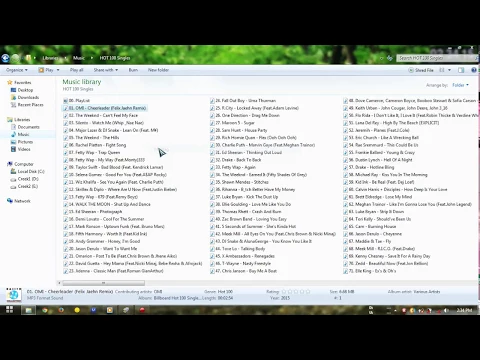Image resolution: width=480 pixels, height=360 pixels.
Task: Click HOT 100 Singles breadcrumb segment
Action: (115, 58)
